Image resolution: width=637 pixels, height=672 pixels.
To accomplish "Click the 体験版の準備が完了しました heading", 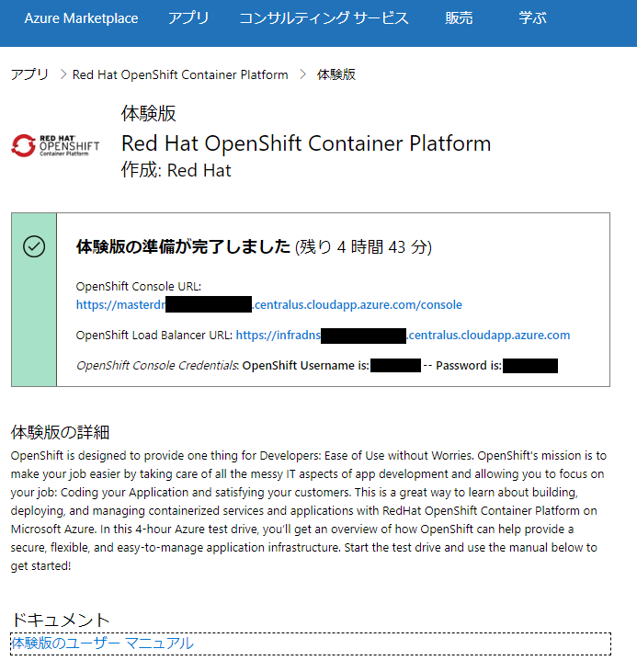I will [183, 246].
